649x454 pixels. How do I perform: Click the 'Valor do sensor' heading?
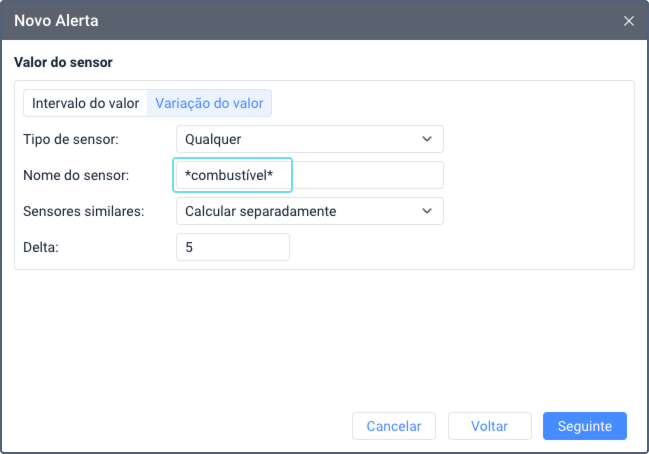tap(63, 63)
